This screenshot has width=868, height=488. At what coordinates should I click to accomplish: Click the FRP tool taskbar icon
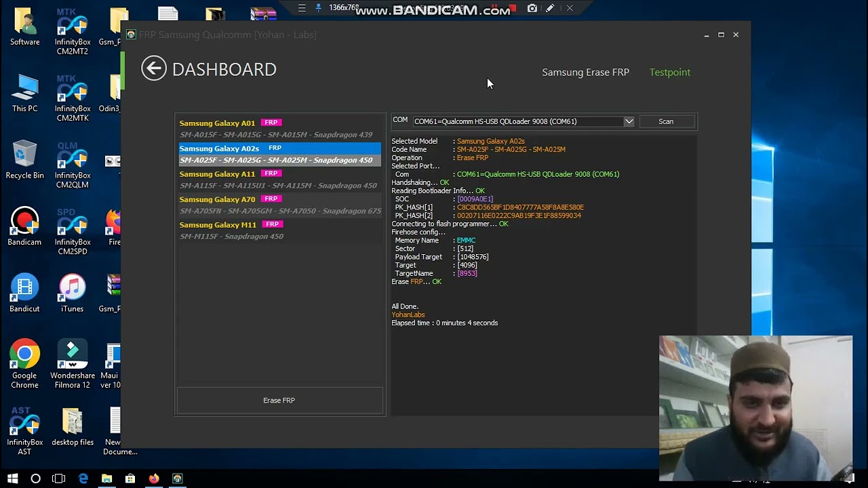pos(177,479)
